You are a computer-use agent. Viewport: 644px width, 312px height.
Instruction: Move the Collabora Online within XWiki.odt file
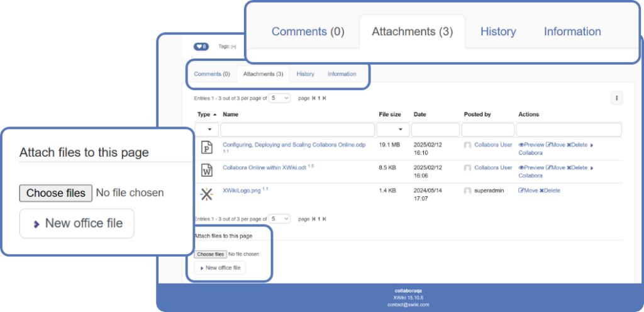(x=555, y=168)
